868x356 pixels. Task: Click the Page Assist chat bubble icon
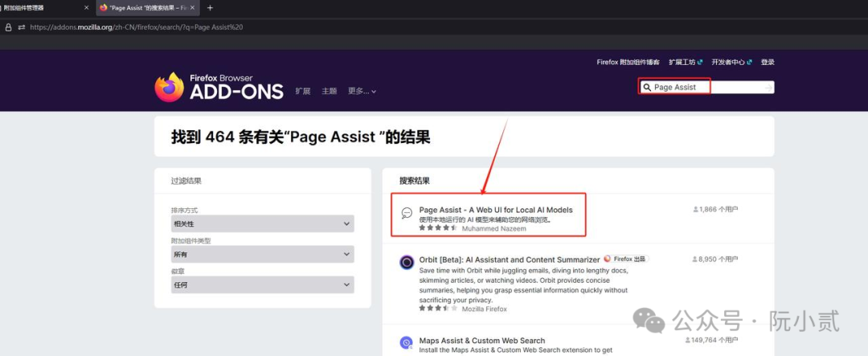point(407,213)
